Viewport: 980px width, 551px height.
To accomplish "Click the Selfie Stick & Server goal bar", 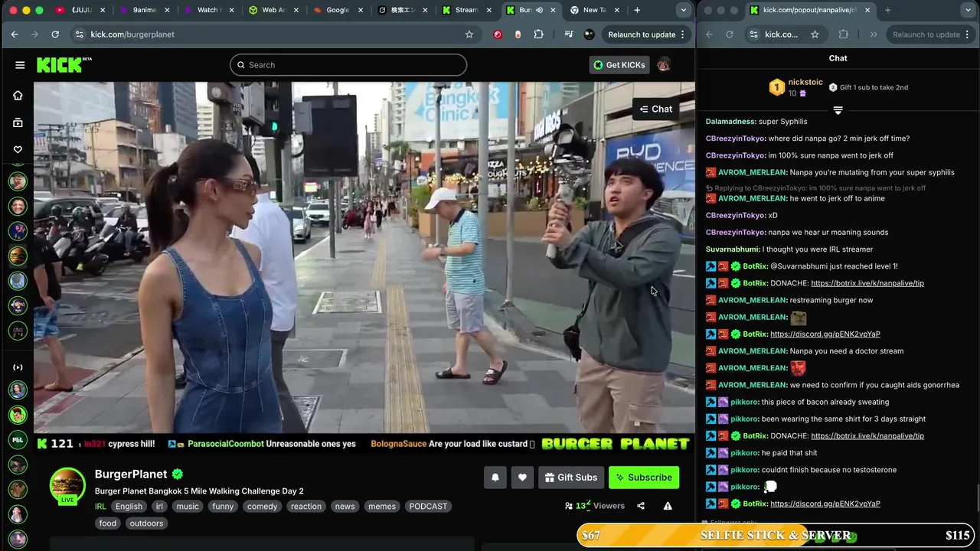I will [776, 536].
